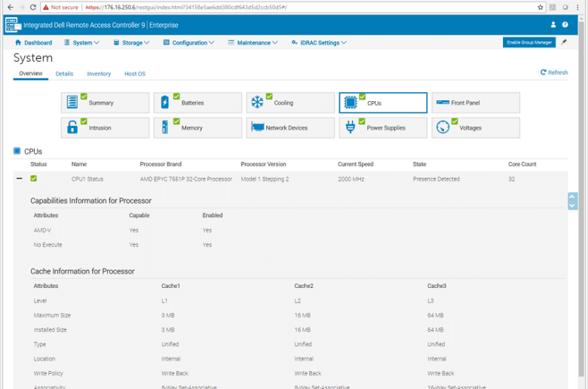The height and width of the screenshot is (389, 588).
Task: Click the Power Supplies plug icon
Action: pyautogui.click(x=351, y=127)
